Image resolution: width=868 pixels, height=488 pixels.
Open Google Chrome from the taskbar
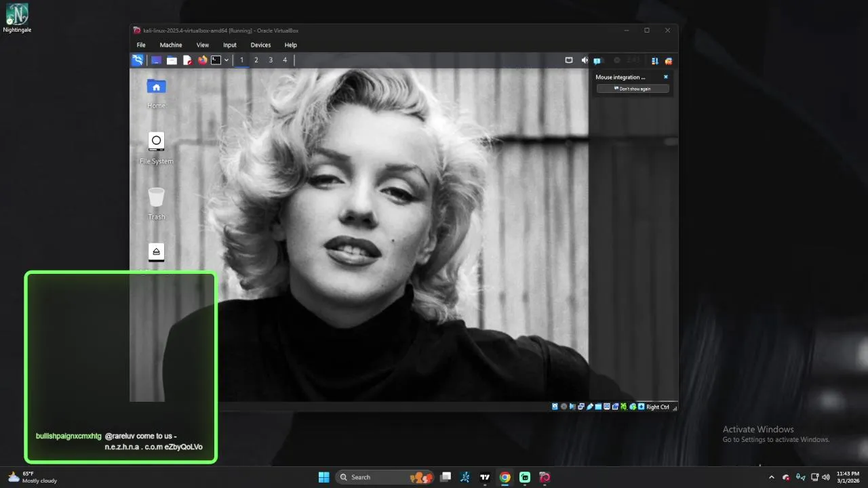click(x=505, y=477)
